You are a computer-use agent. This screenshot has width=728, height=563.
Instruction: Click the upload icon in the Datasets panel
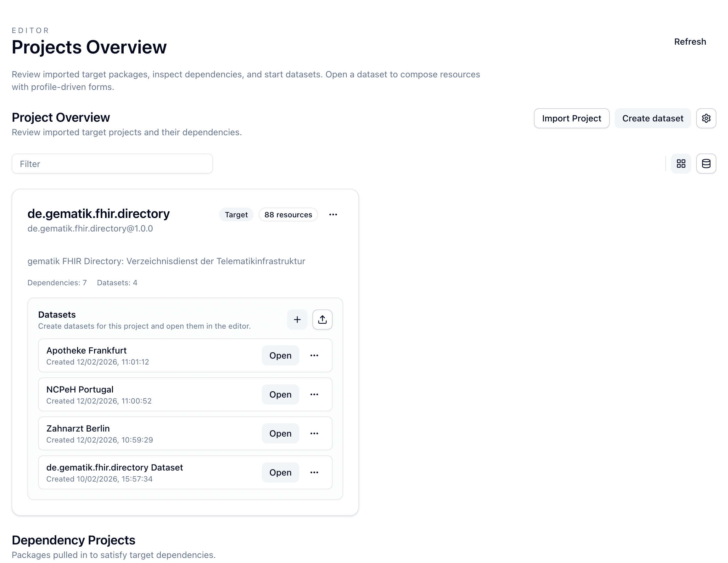pos(322,319)
